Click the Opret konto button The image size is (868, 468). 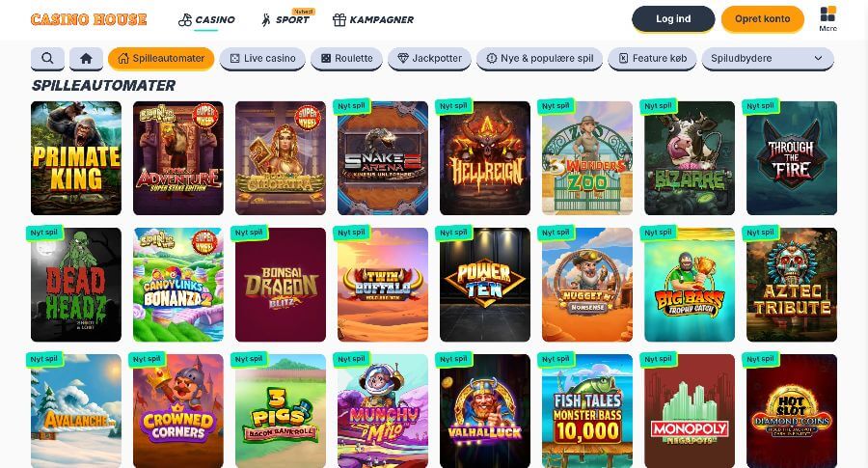762,19
